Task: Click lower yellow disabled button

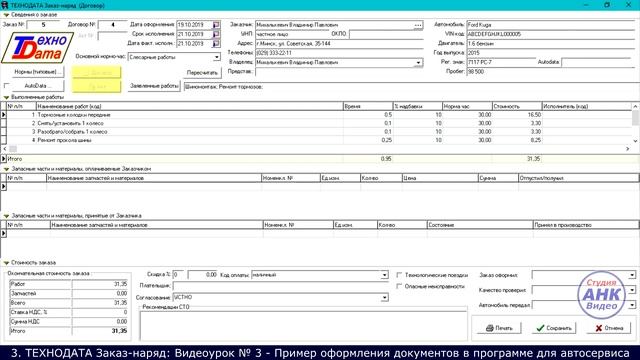Action: (97, 86)
